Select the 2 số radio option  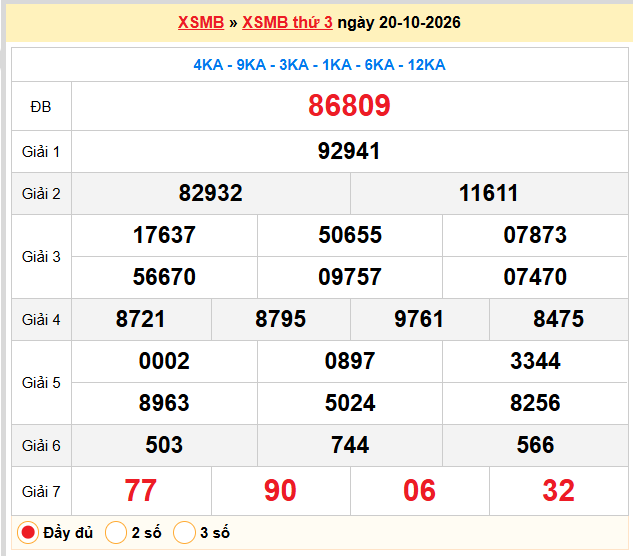[116, 533]
